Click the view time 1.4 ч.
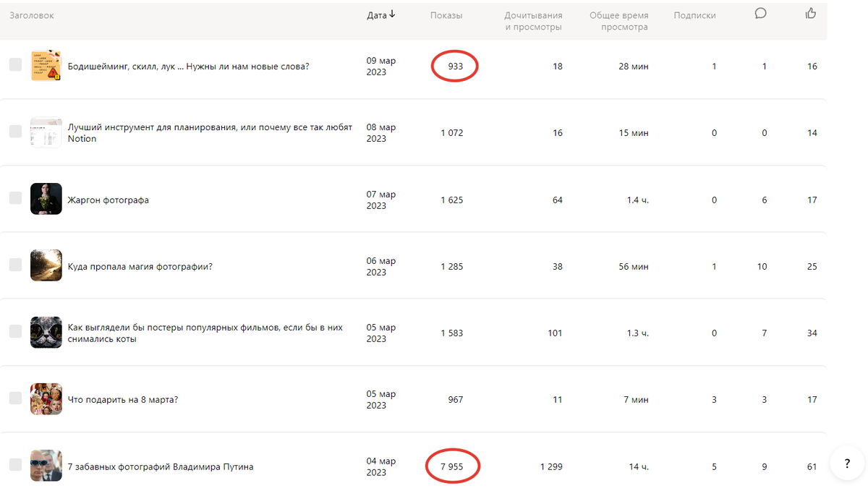Viewport: 868px width, 491px height. tap(638, 200)
